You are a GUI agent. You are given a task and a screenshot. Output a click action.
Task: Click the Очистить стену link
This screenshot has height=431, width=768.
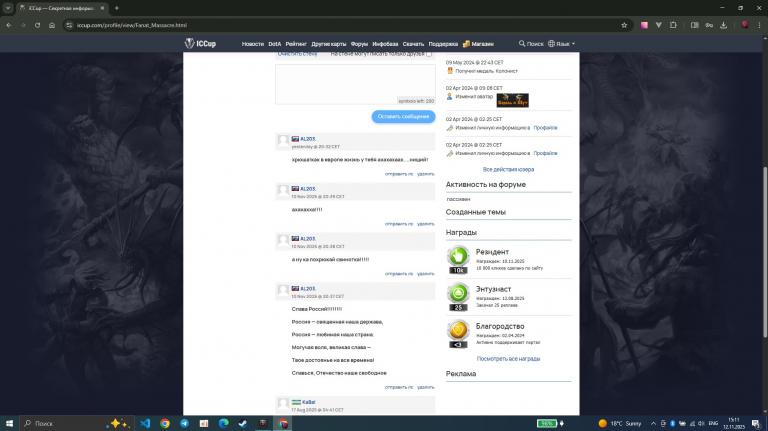297,54
